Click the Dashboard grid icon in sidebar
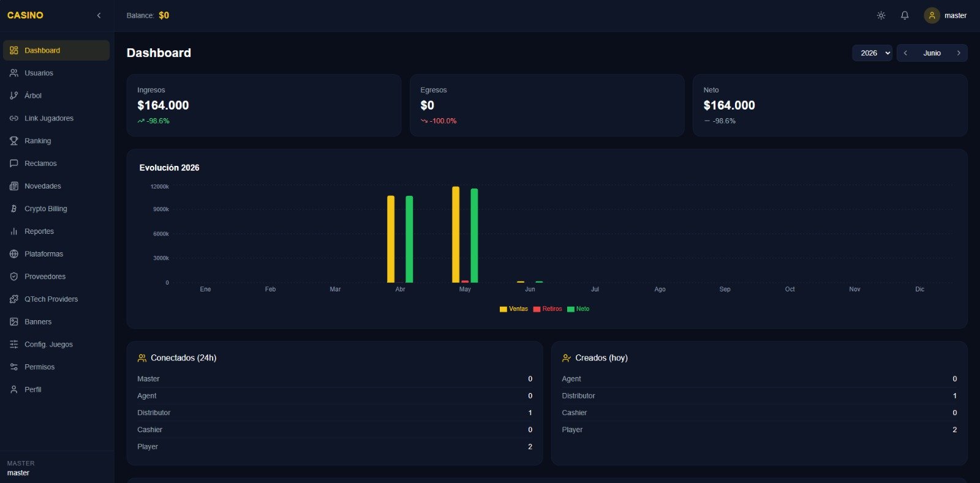 (14, 50)
